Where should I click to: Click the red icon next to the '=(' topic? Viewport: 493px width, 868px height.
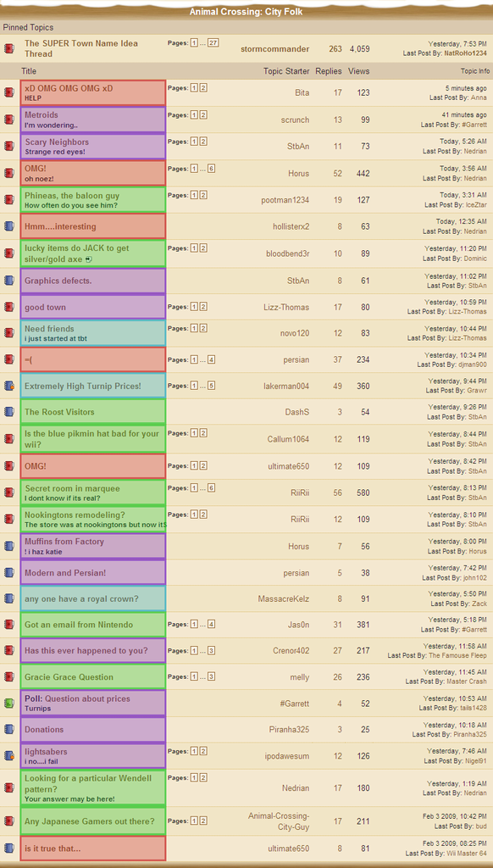click(8, 359)
